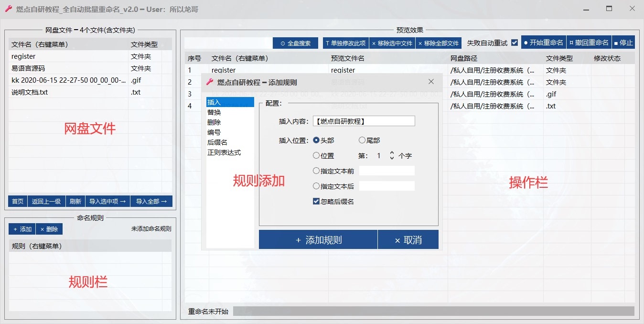Click the + 添加 naming rule button

click(22, 229)
